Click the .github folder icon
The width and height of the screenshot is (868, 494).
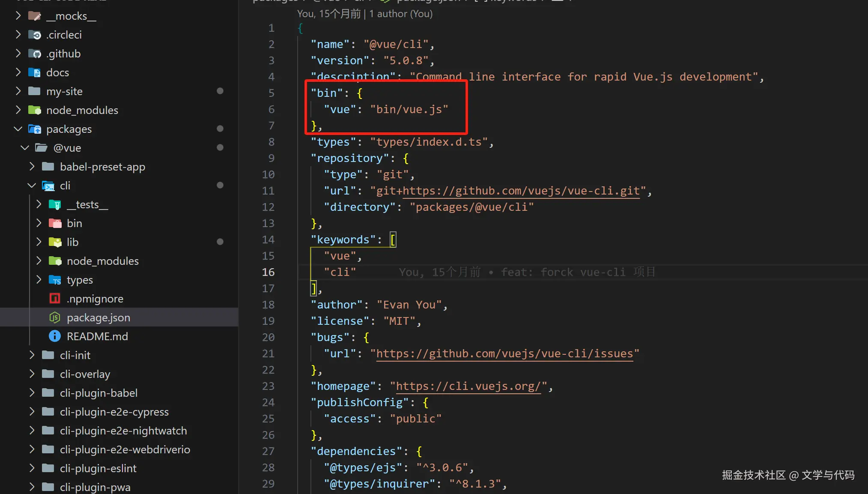click(x=34, y=54)
